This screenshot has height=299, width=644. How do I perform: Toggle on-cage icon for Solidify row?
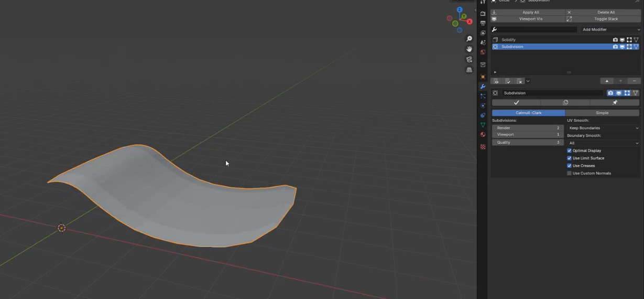(636, 40)
